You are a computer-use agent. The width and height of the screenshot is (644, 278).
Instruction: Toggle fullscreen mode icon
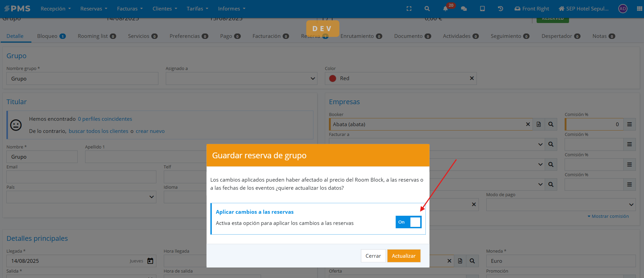[409, 9]
